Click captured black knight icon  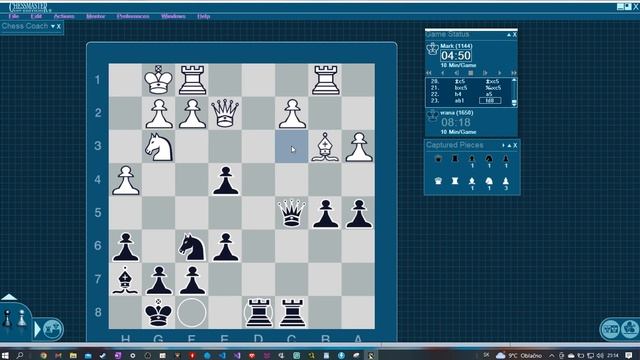(x=489, y=158)
